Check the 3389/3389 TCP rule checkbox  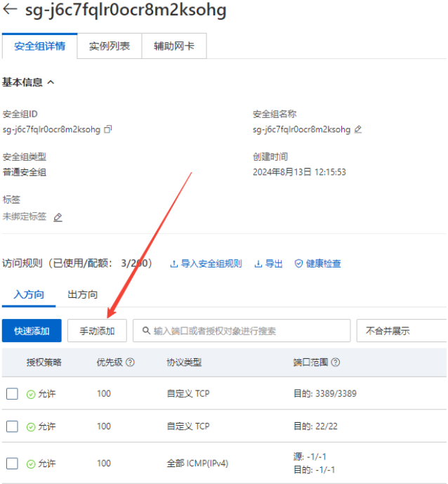tap(12, 394)
